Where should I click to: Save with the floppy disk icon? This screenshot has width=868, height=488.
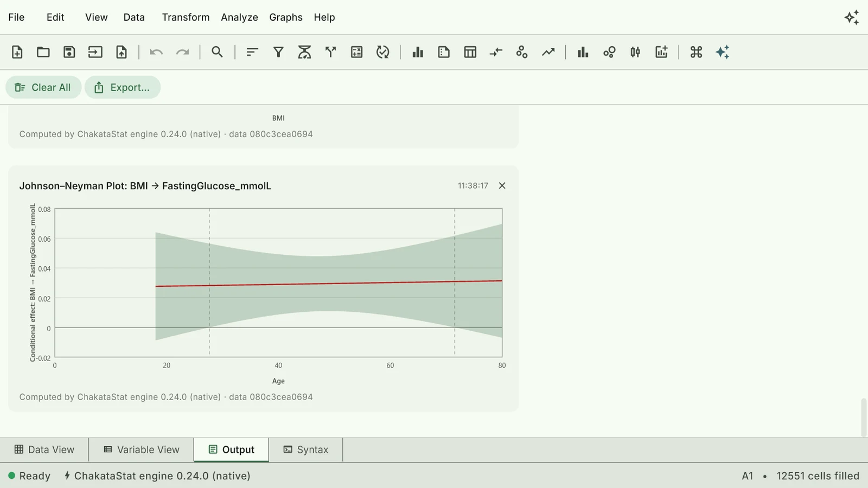click(x=69, y=52)
